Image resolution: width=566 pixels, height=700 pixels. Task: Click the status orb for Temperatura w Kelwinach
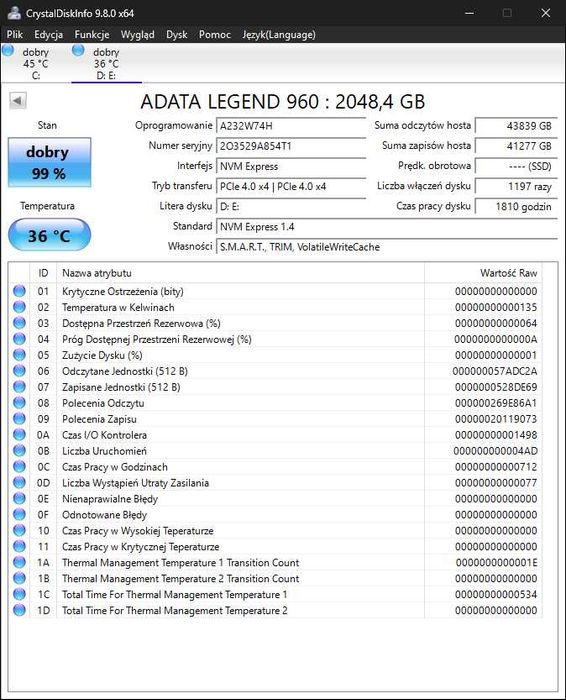coord(19,307)
